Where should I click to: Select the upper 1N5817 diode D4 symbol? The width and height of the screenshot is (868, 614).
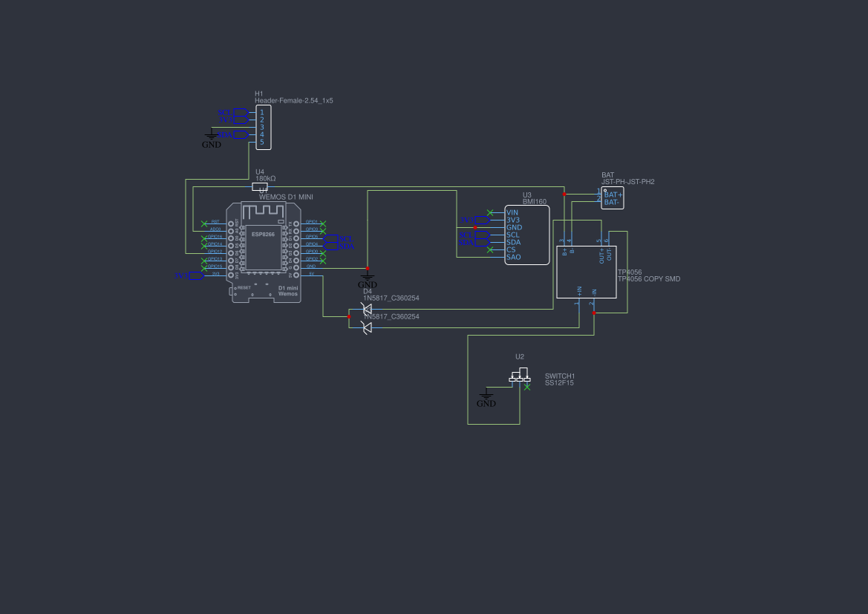pyautogui.click(x=366, y=308)
